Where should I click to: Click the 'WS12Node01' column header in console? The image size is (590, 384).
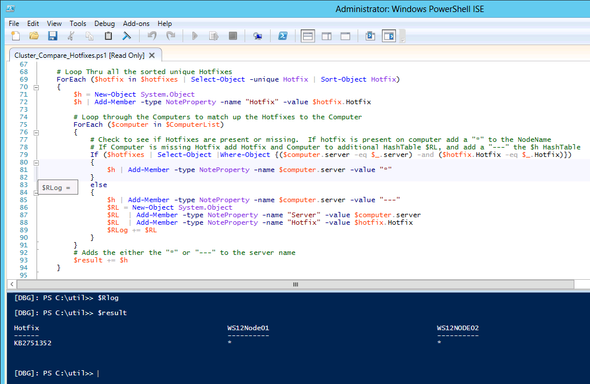click(x=248, y=328)
